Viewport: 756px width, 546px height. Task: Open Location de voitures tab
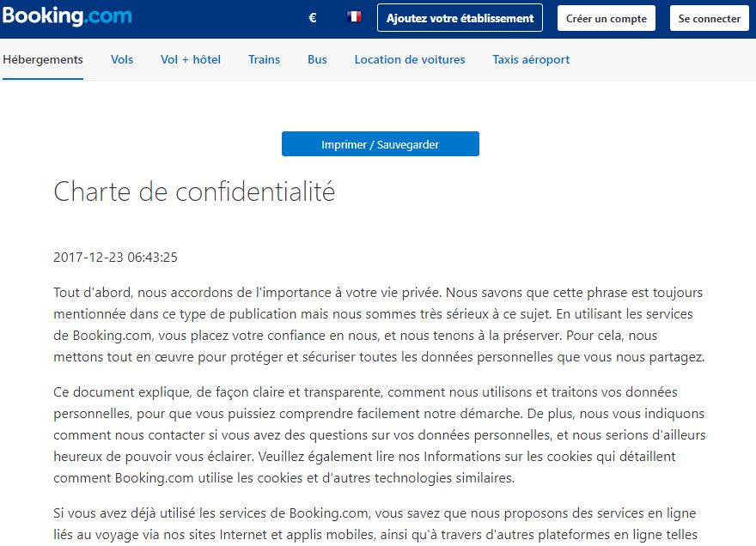[410, 60]
